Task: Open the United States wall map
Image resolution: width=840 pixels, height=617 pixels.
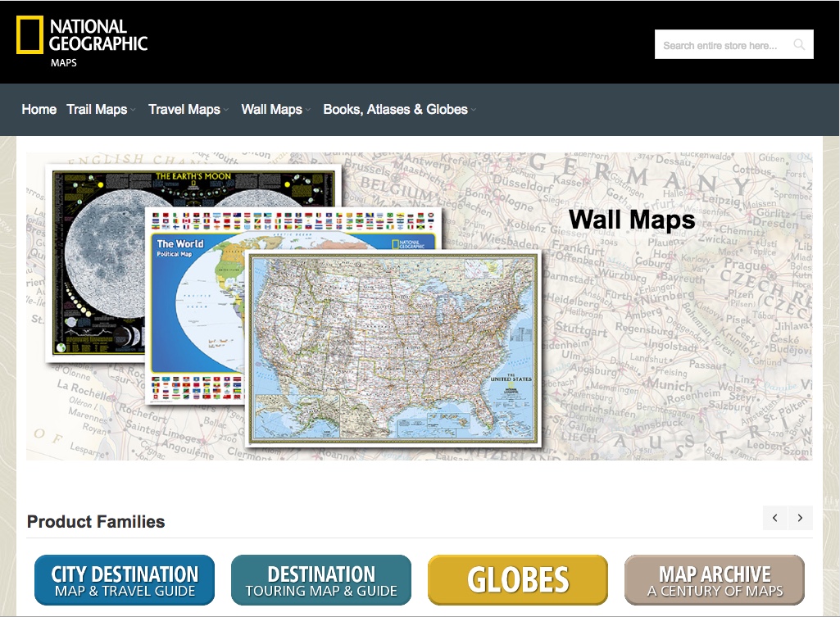Action: (x=393, y=349)
